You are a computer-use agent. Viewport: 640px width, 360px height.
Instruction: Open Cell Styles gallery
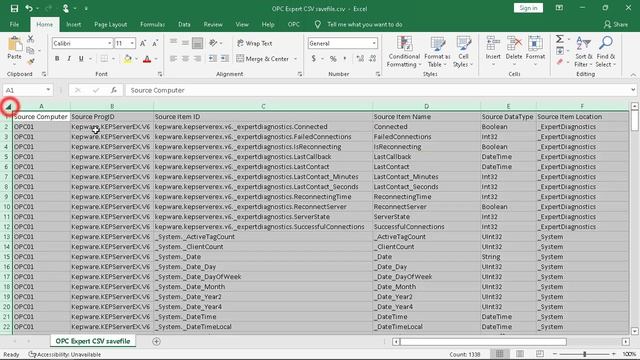[463, 52]
